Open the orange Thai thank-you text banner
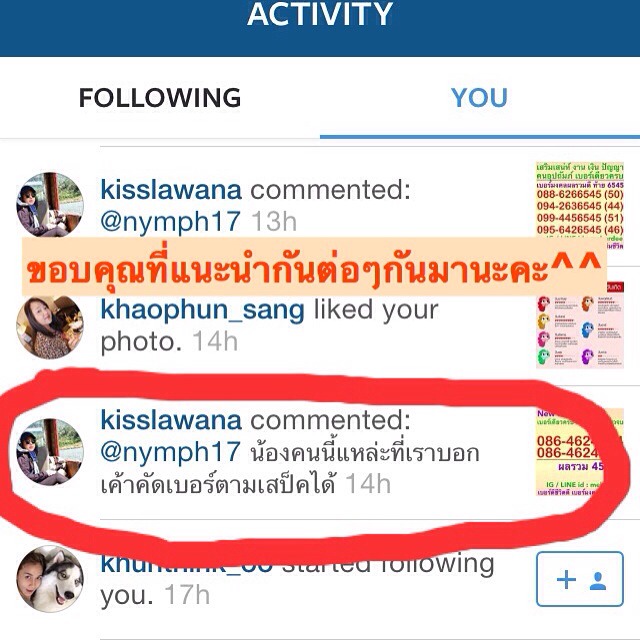640x640 pixels. pyautogui.click(x=314, y=266)
